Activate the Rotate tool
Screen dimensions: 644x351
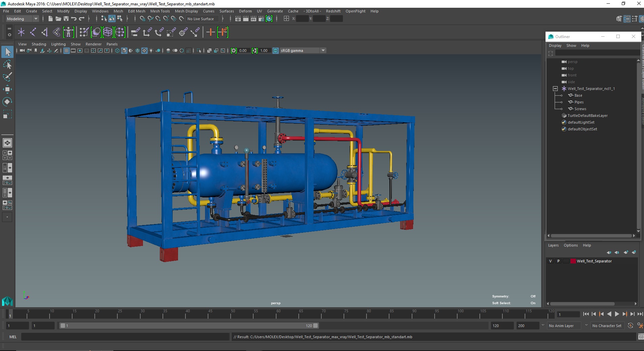pyautogui.click(x=7, y=102)
